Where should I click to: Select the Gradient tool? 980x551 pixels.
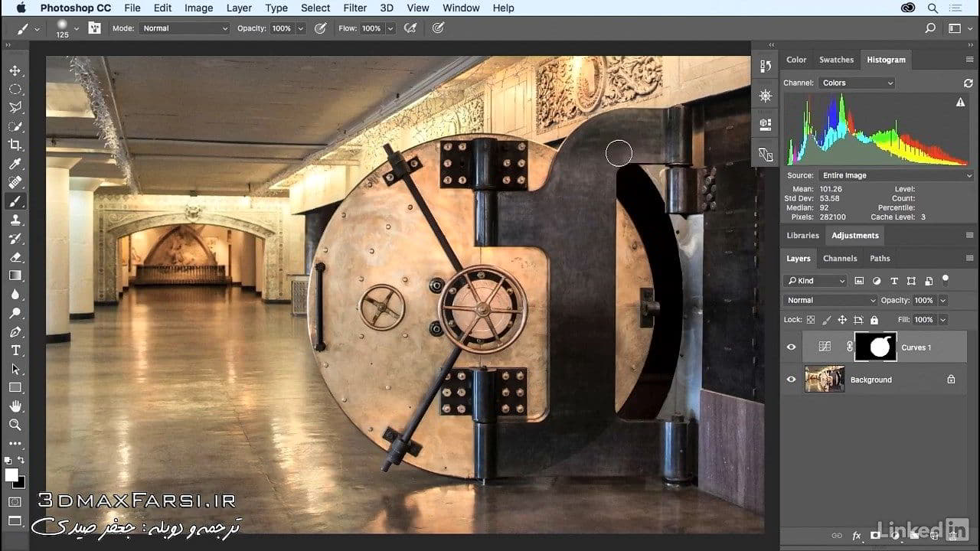pos(15,275)
